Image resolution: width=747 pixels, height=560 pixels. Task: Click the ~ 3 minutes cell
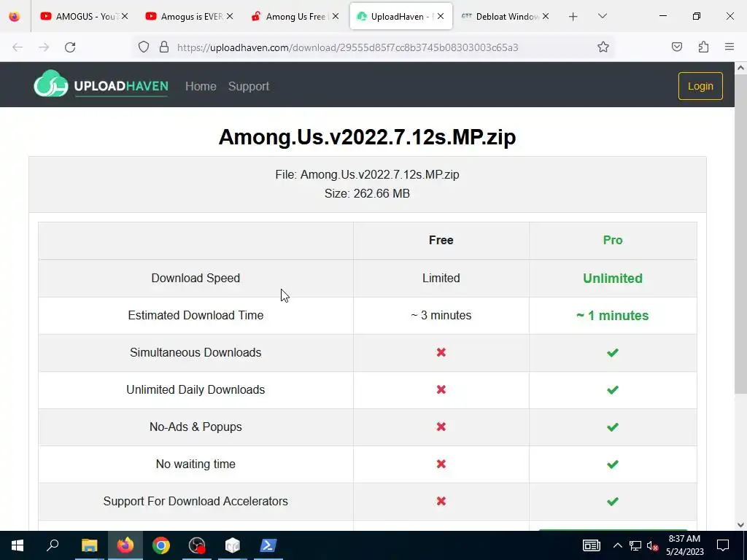[441, 315]
